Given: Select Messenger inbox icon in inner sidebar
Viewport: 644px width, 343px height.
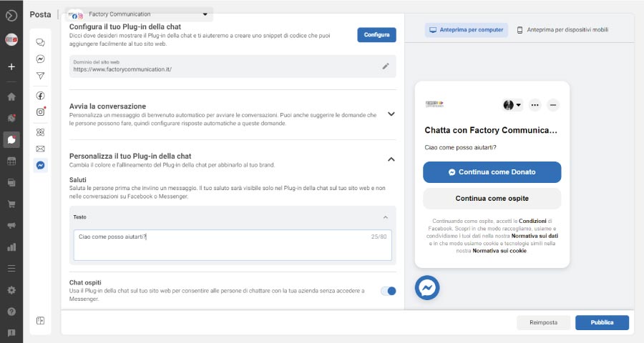Looking at the screenshot, I should (40, 59).
